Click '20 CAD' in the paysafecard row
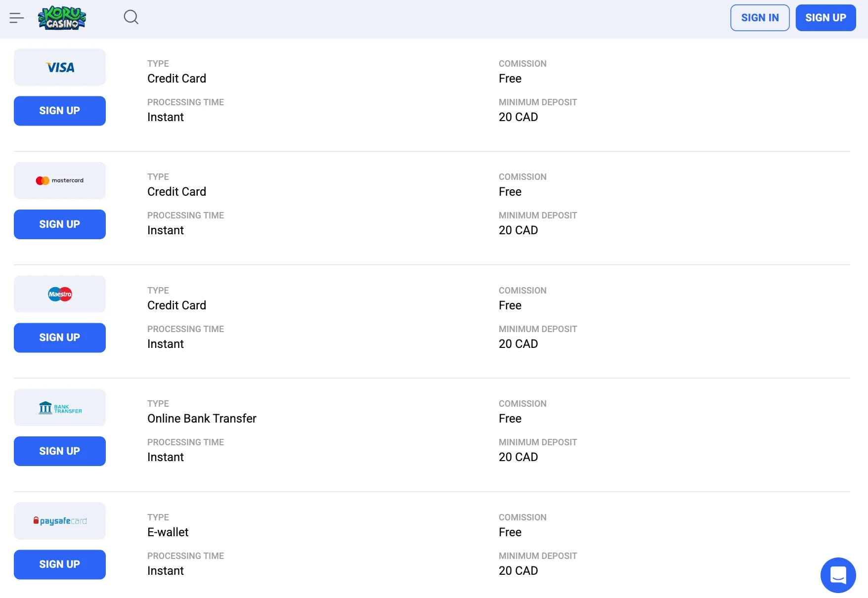 [x=518, y=571]
